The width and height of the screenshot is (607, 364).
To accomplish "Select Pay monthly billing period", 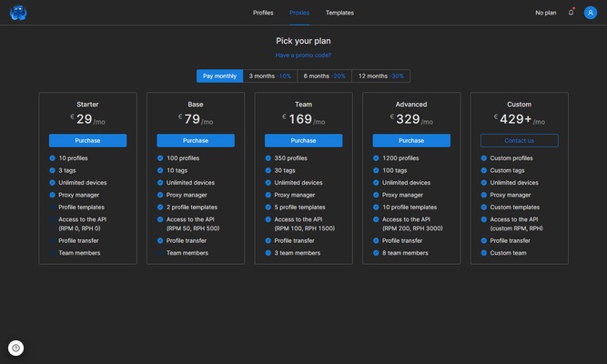I will click(x=219, y=76).
